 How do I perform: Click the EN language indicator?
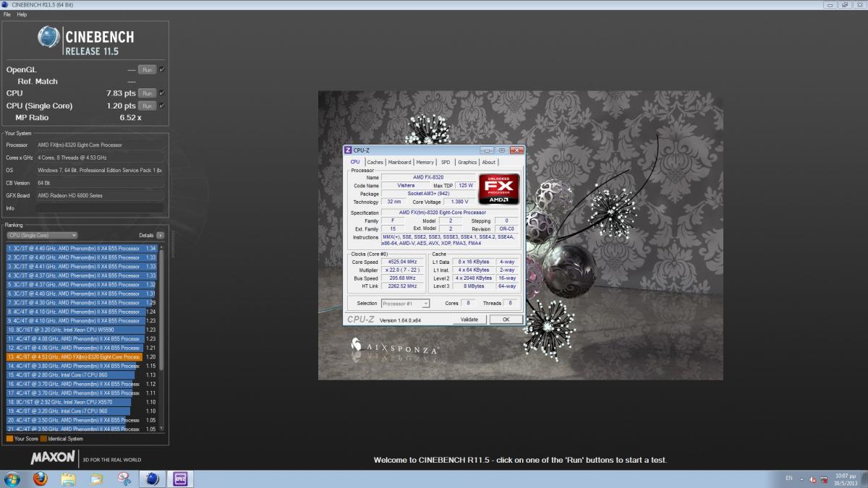point(788,479)
